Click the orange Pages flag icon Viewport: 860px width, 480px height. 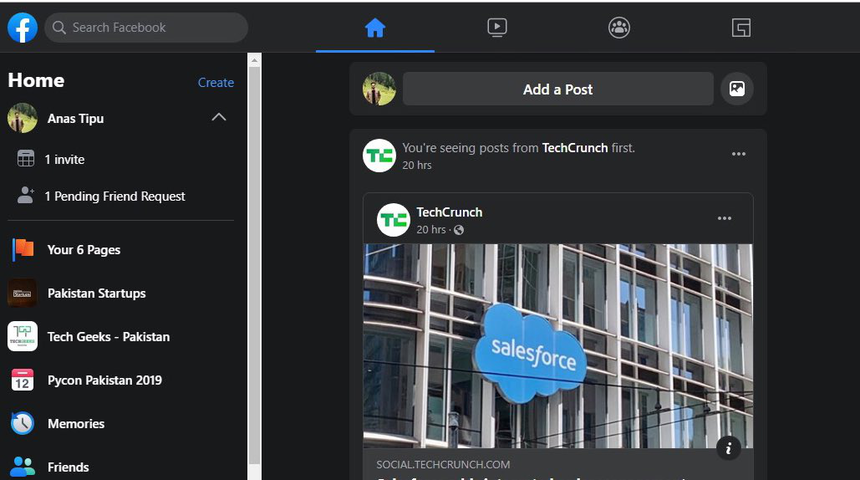click(x=23, y=250)
